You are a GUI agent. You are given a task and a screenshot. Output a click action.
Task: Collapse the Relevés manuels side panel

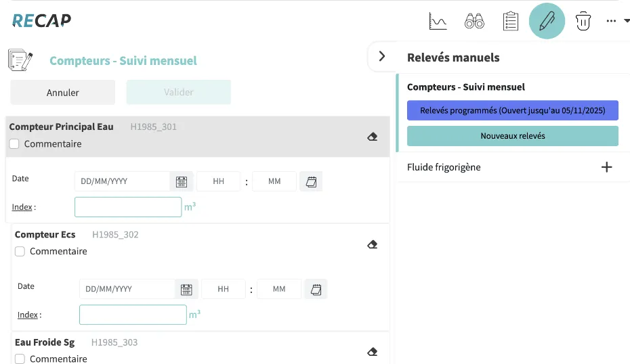(x=382, y=57)
